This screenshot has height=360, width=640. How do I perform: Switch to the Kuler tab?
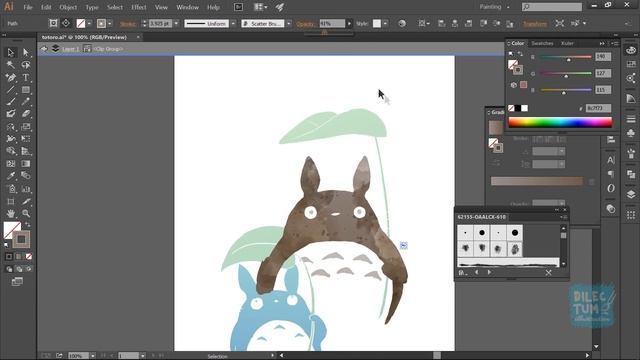click(567, 43)
